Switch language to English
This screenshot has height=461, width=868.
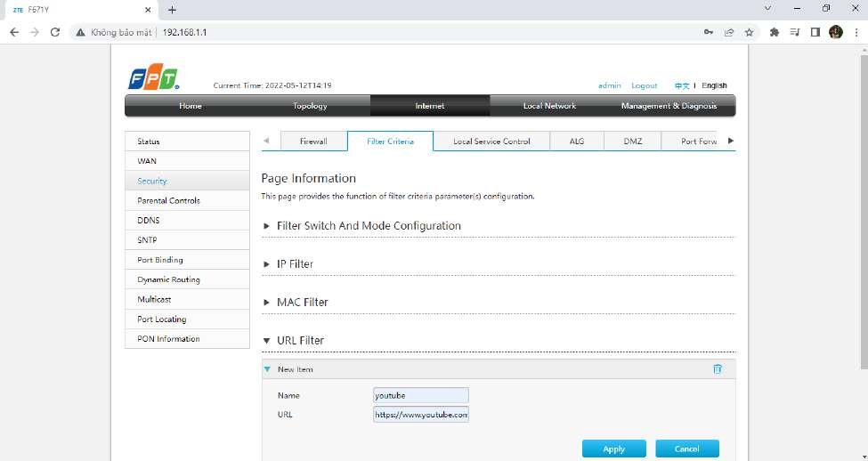coord(714,85)
